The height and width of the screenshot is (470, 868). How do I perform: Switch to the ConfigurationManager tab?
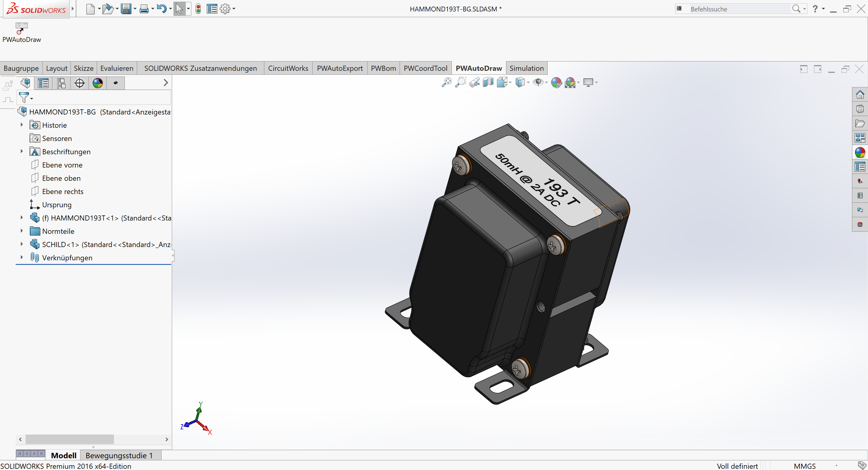(x=61, y=83)
